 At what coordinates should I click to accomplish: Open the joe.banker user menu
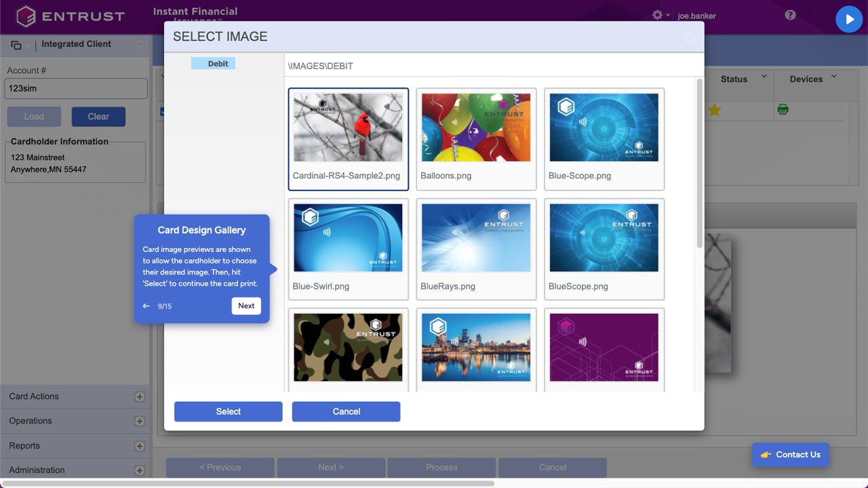click(696, 16)
